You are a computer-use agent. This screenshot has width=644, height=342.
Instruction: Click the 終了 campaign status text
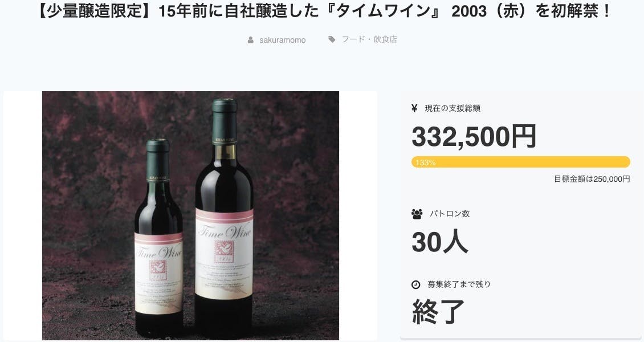(x=438, y=311)
